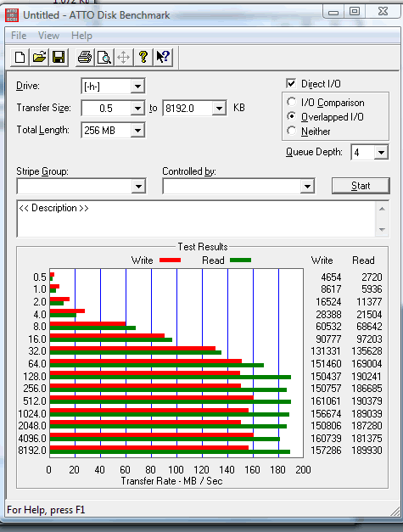403x532 pixels.
Task: Open Print Preview toolbar icon
Action: 104,57
